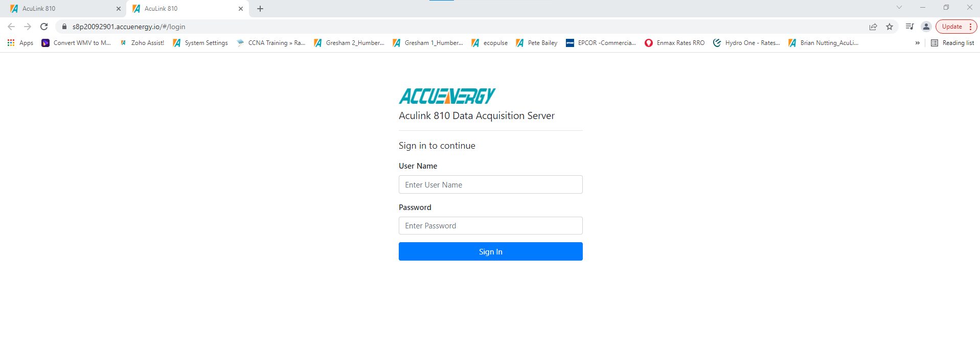Open Reading list panel
The image size is (980, 349).
tap(952, 43)
